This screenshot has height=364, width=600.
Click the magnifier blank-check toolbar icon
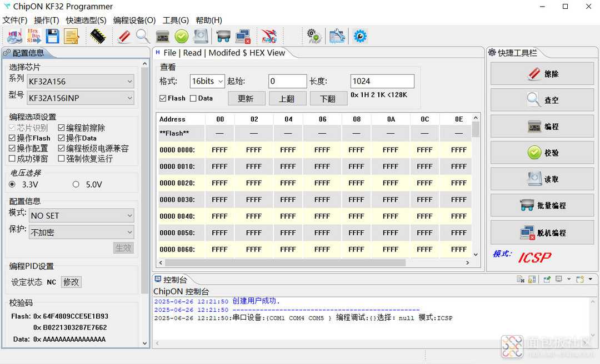pos(143,36)
